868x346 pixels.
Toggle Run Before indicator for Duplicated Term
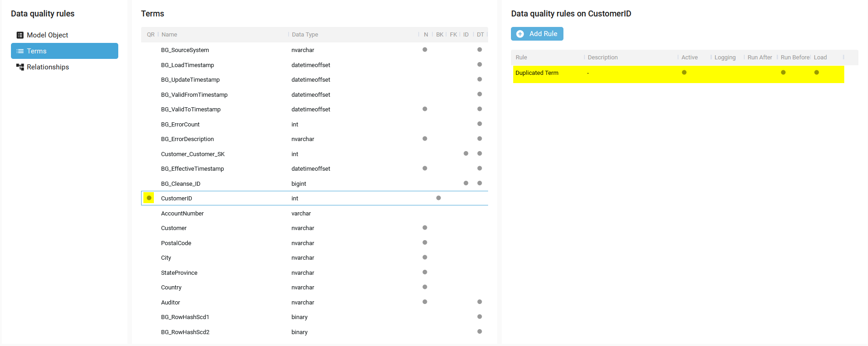[x=783, y=73]
